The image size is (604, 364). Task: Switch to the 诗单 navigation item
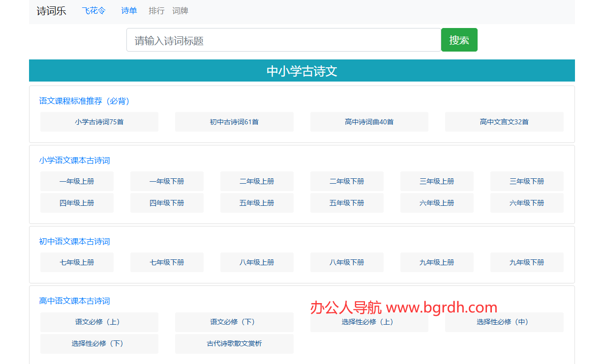click(x=129, y=11)
